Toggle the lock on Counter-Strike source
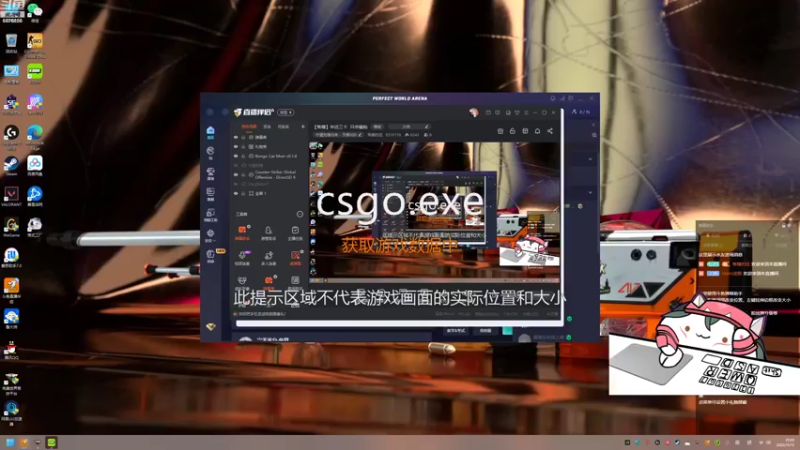800x450 pixels. pyautogui.click(x=243, y=174)
